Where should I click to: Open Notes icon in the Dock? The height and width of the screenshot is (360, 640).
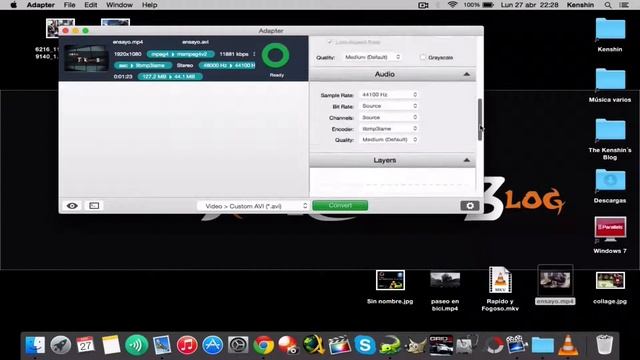pos(111,345)
